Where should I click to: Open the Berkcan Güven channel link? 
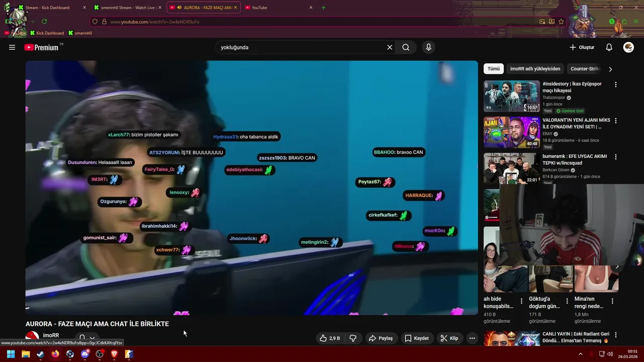555,170
